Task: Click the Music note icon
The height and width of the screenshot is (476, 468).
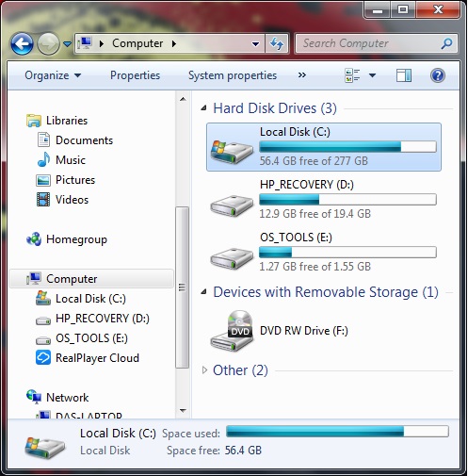Action: coord(43,159)
